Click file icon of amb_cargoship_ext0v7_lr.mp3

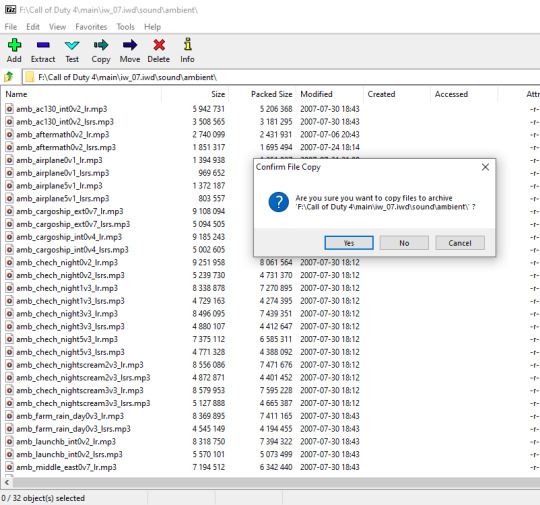click(9, 211)
